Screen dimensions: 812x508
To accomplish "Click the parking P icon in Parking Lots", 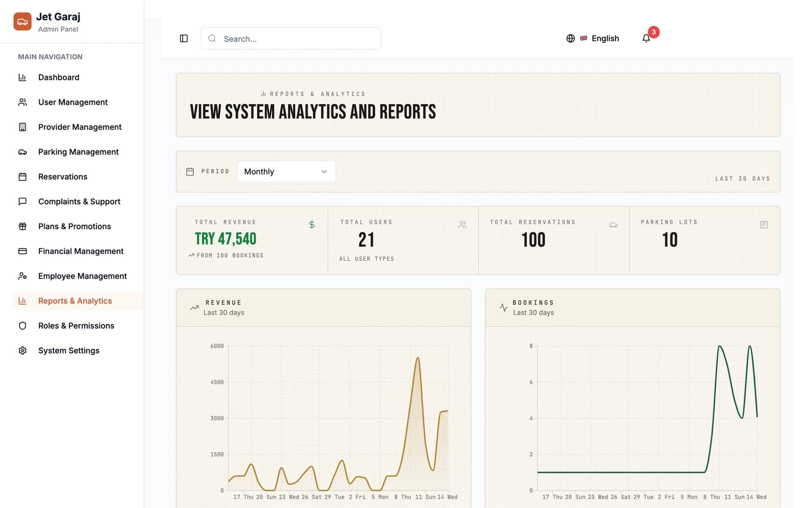I will [x=764, y=225].
